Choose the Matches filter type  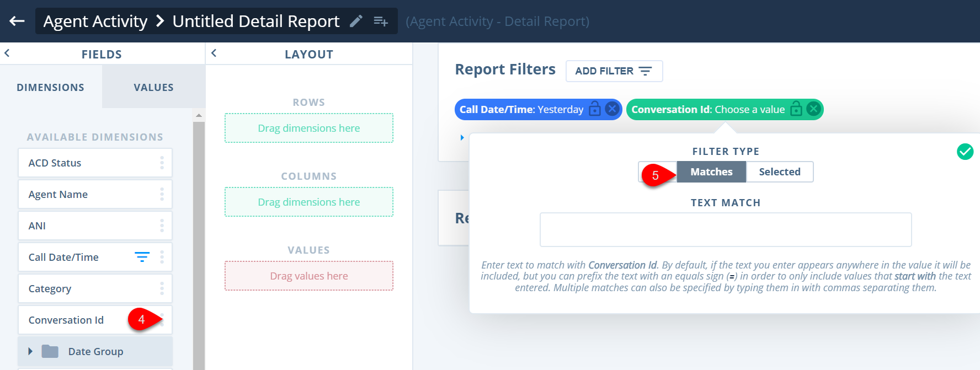pos(711,171)
